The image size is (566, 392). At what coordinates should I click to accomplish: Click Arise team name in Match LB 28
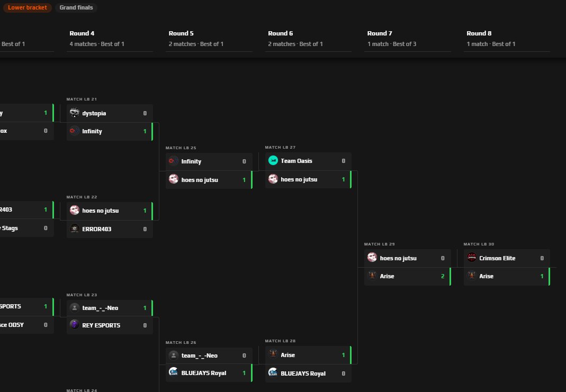tap(288, 355)
